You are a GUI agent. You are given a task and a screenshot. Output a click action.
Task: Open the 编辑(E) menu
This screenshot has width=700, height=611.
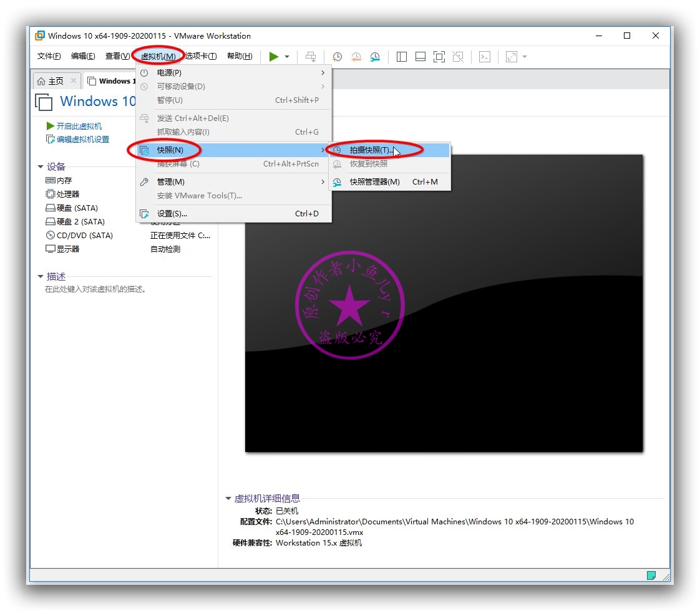click(x=83, y=56)
